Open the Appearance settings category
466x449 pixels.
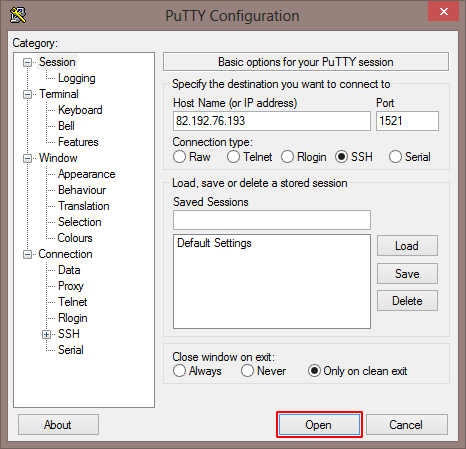[x=86, y=174]
